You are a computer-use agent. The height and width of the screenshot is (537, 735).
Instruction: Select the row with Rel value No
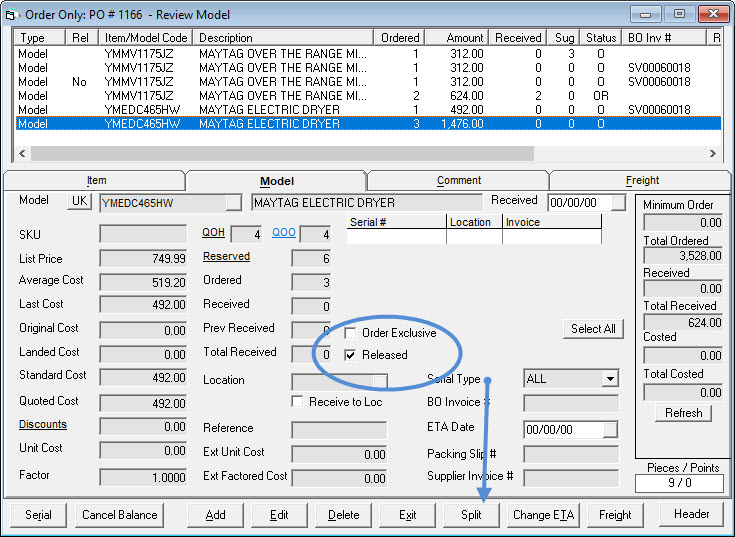click(x=368, y=82)
